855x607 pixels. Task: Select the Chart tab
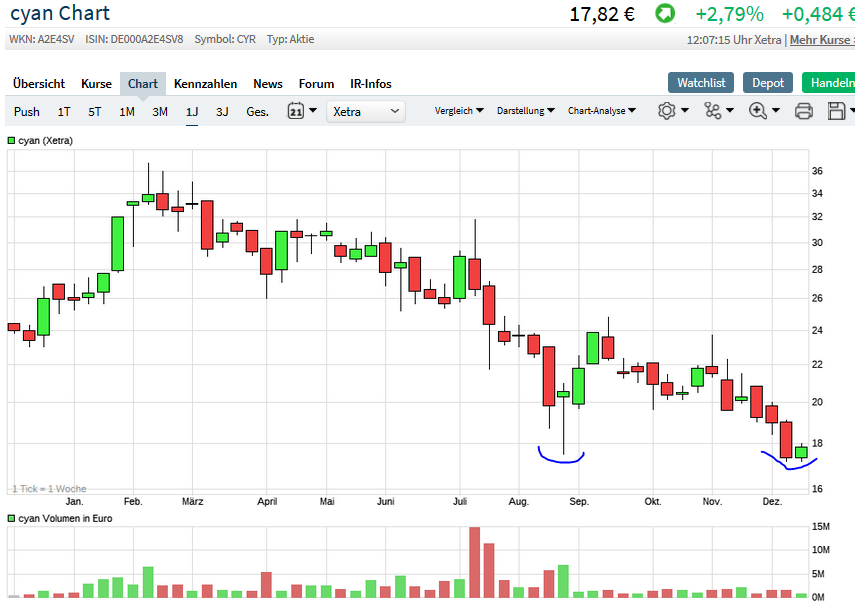143,84
